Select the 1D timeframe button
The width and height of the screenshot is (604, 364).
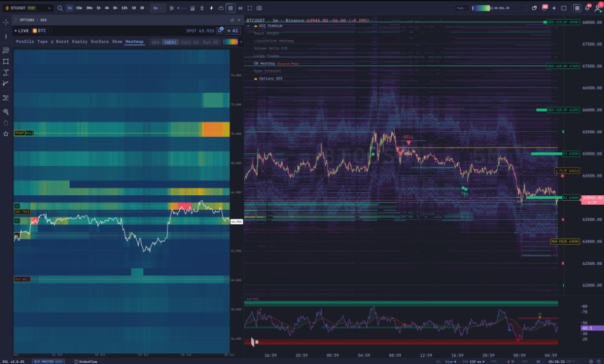pos(134,8)
